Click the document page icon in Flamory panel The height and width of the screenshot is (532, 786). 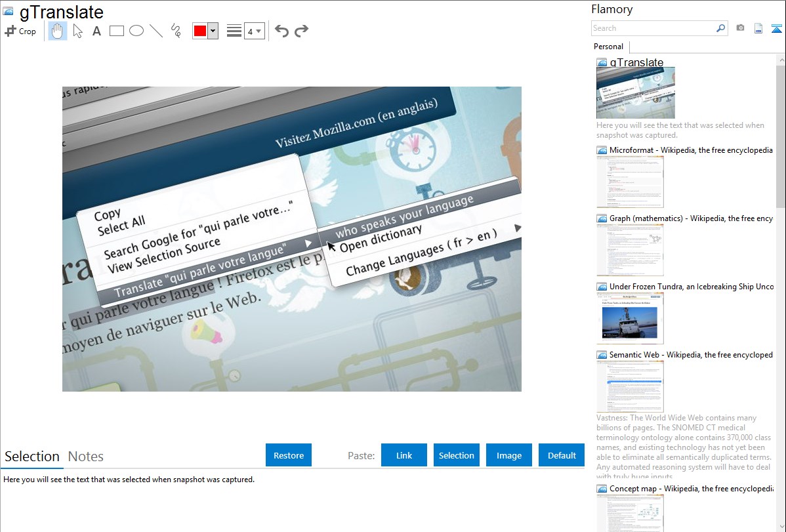758,28
